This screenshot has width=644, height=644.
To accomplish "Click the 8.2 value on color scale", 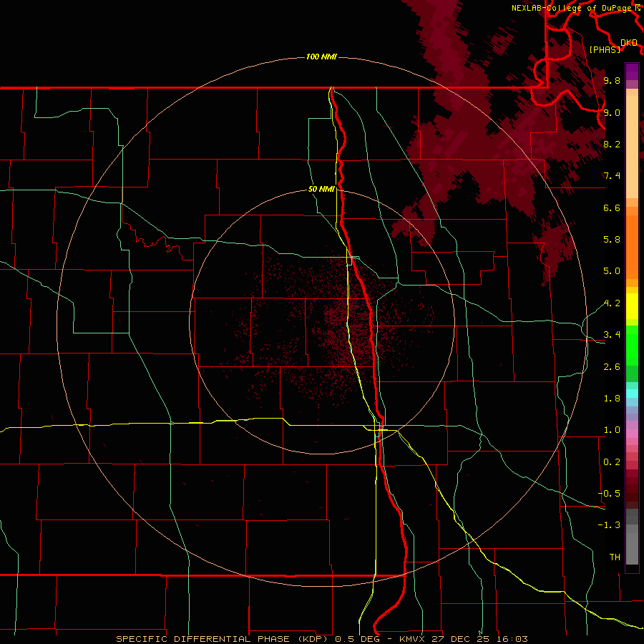I will point(612,144).
